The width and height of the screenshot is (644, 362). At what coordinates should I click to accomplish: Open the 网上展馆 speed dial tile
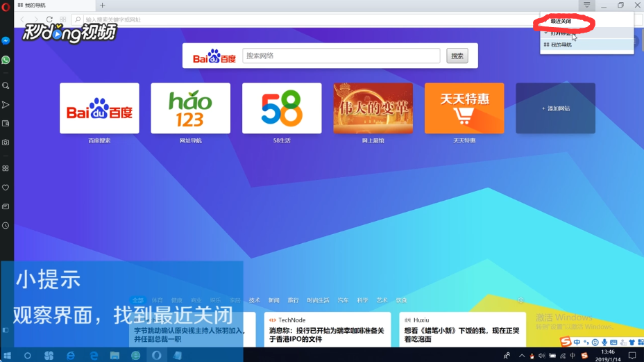point(373,108)
